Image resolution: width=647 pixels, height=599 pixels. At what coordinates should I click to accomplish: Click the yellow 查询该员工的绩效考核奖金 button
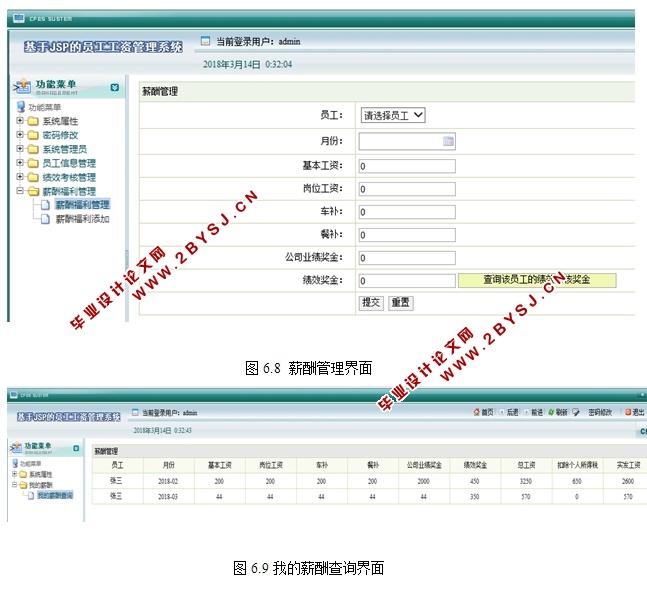tap(537, 280)
